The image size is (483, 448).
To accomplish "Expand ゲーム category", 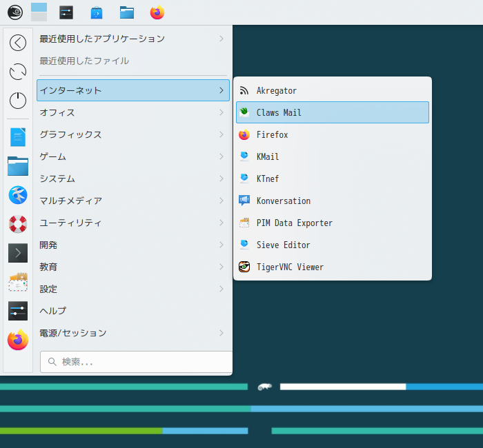I will (x=133, y=156).
